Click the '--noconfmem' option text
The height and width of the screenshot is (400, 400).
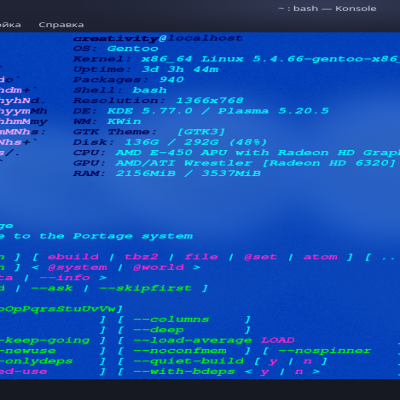click(180, 351)
